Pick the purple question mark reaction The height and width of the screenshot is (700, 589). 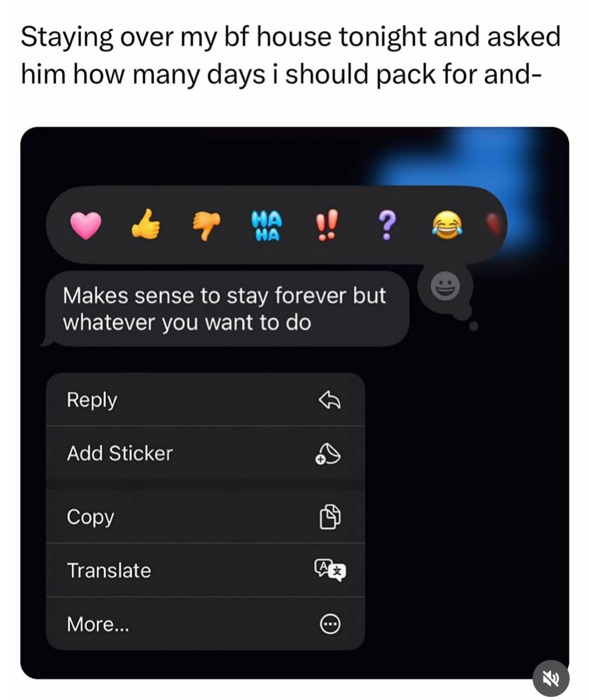[387, 225]
